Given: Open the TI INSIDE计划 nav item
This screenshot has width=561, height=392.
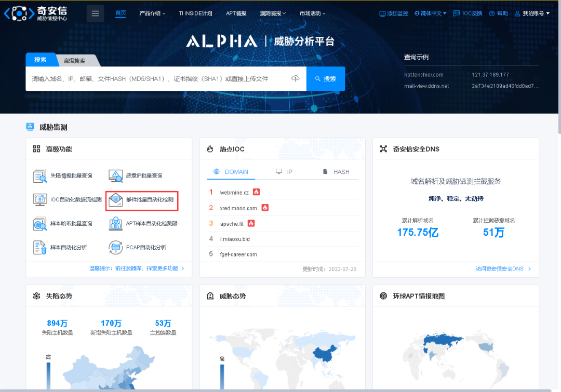Looking at the screenshot, I should [x=195, y=13].
